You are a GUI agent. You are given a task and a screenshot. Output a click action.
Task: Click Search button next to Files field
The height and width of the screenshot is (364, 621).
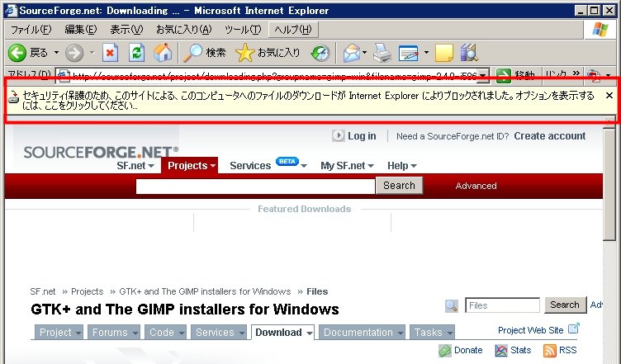[565, 305]
